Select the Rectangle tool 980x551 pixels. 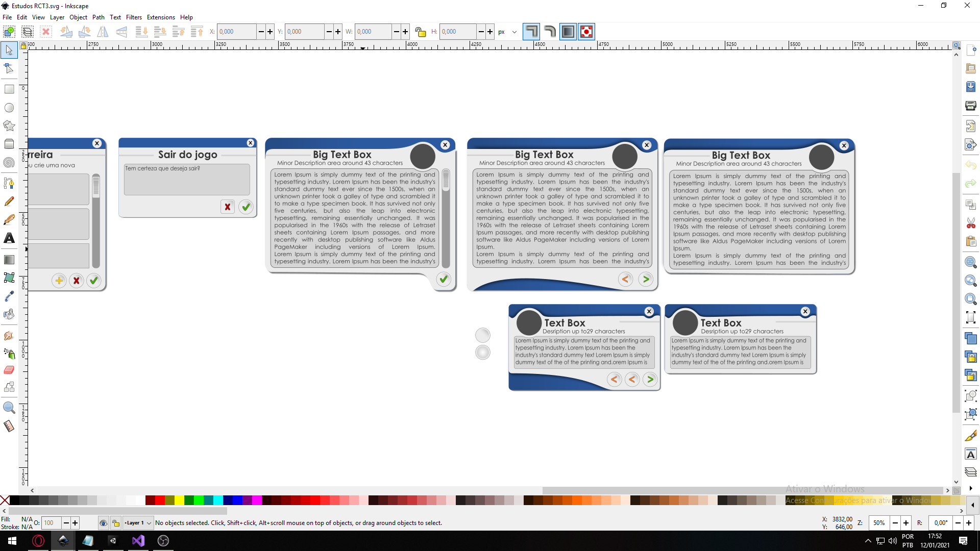(x=9, y=89)
